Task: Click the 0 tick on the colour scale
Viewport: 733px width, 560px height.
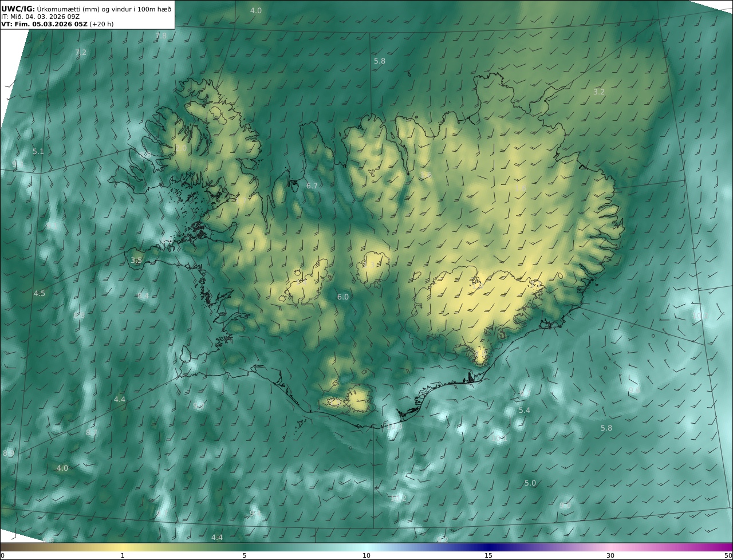Action: [x=2, y=555]
